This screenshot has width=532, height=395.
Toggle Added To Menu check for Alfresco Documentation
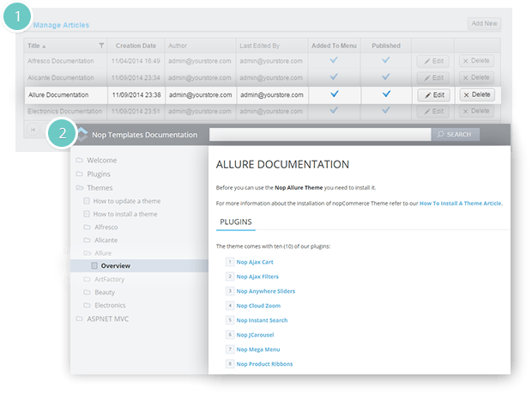[334, 60]
